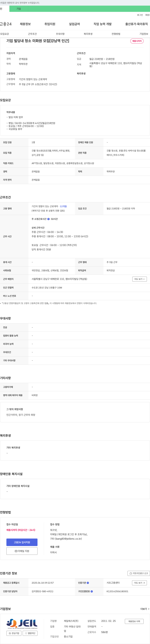
Task: Select 근로자수 value 586명
Action: coord(104,632)
